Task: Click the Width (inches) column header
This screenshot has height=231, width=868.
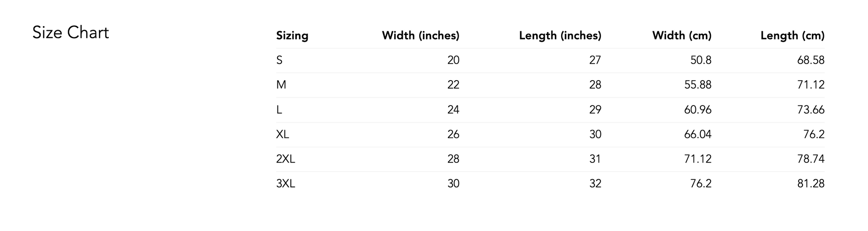Action: (421, 36)
